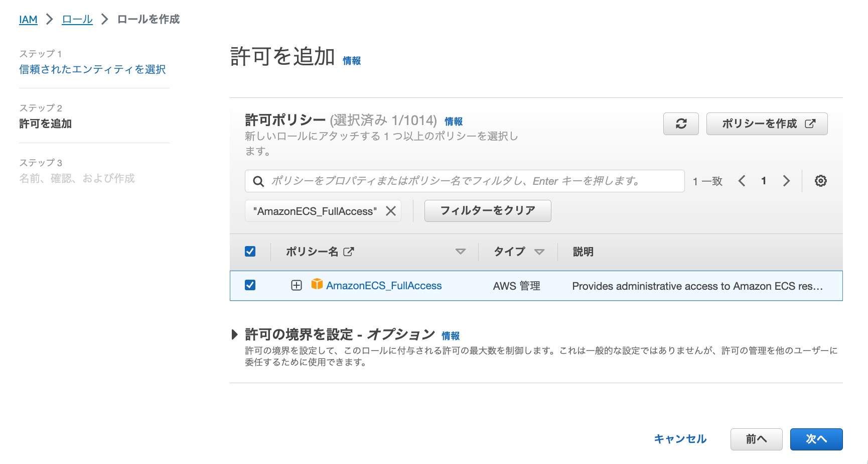Open the table preferences gear icon
This screenshot has height=464, width=868.
click(821, 181)
